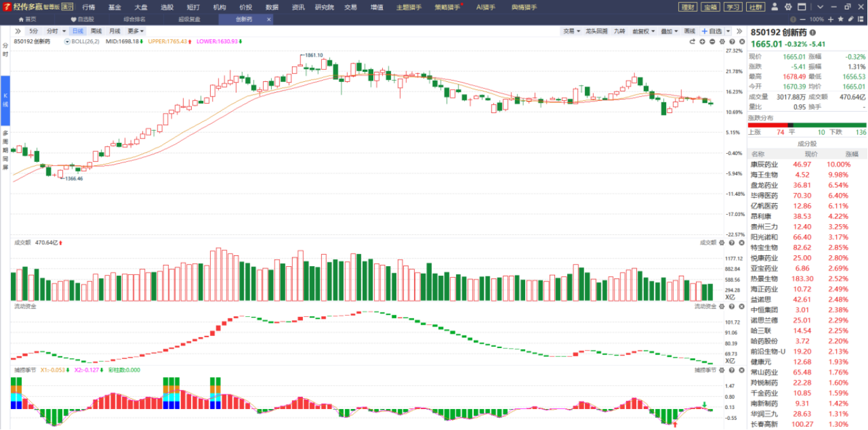
Task: Open the BOLL indicator selector dropdown
Action: (67, 41)
